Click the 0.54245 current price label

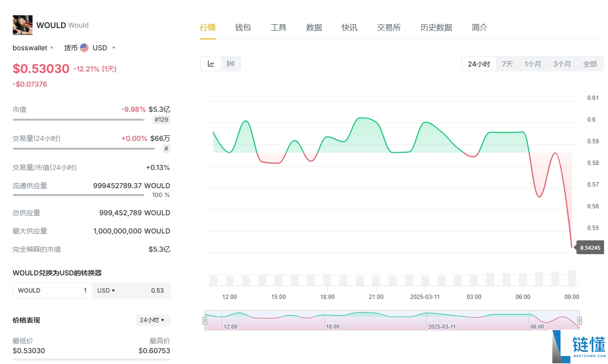[590, 248]
